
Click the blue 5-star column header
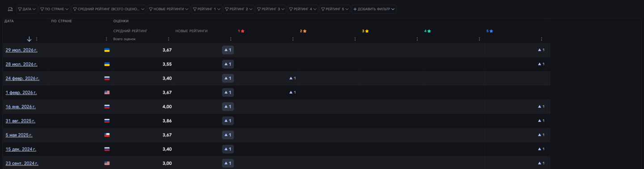490,31
